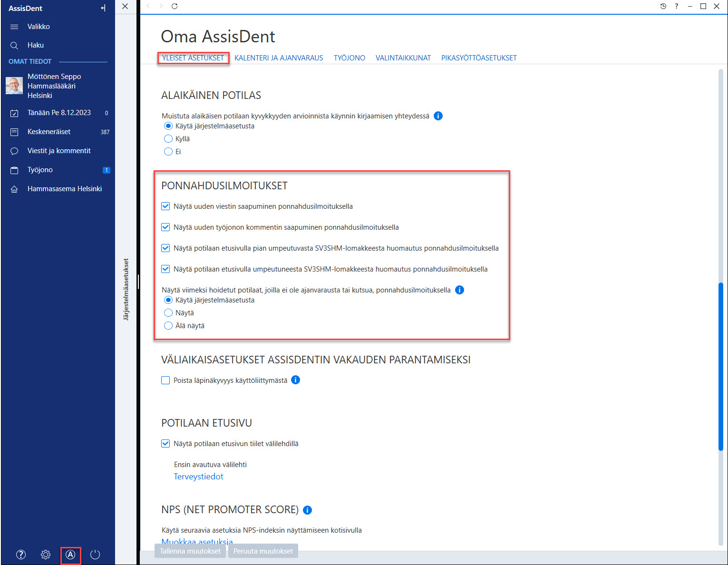Viewport: 728px width, 565px height.
Task: Uncheck Näytä uuden viestin saapuminen ponnahdusilmoituksella
Action: point(165,206)
